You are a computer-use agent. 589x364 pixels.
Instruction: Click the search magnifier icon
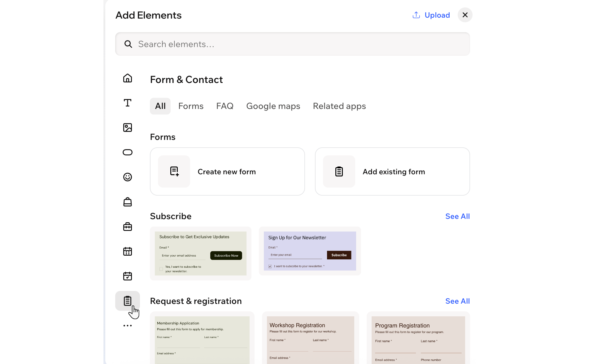(128, 44)
